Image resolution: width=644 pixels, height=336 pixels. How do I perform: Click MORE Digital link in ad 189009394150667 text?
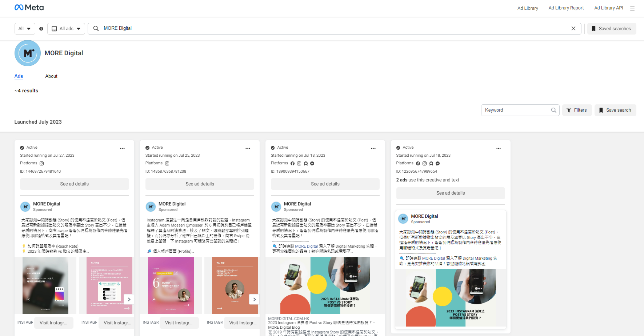click(306, 246)
